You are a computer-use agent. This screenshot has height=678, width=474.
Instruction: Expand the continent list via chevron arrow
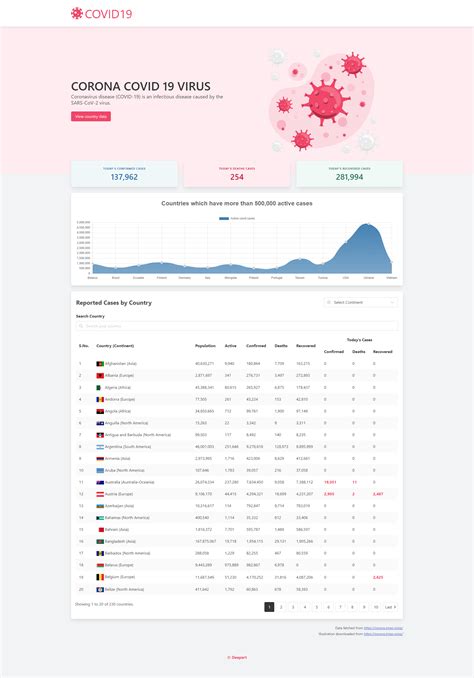tap(392, 302)
